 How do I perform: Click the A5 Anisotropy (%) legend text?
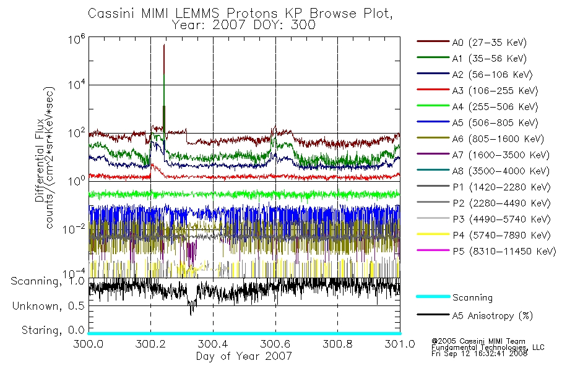[493, 316]
